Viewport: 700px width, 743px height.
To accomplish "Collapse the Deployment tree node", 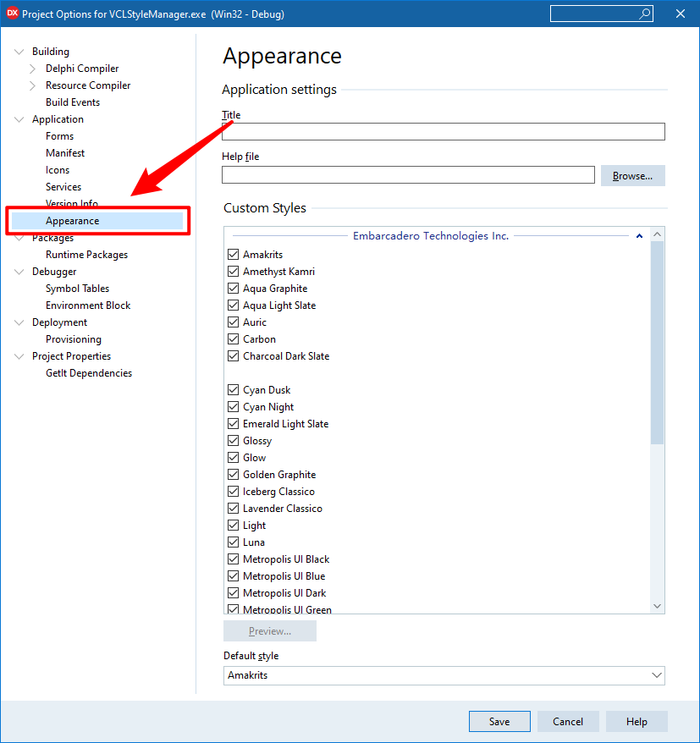I will click(19, 322).
